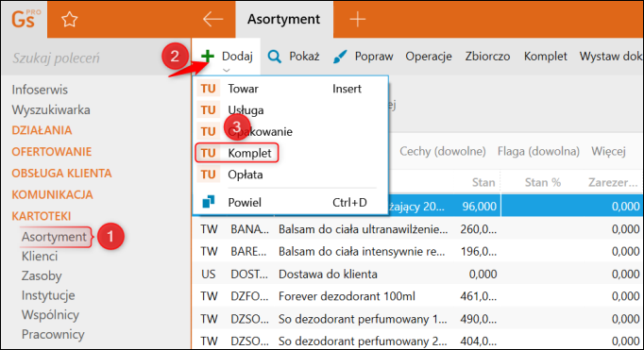Click the green plus Dodaj icon
This screenshot has width=644, height=350.
pyautogui.click(x=208, y=57)
